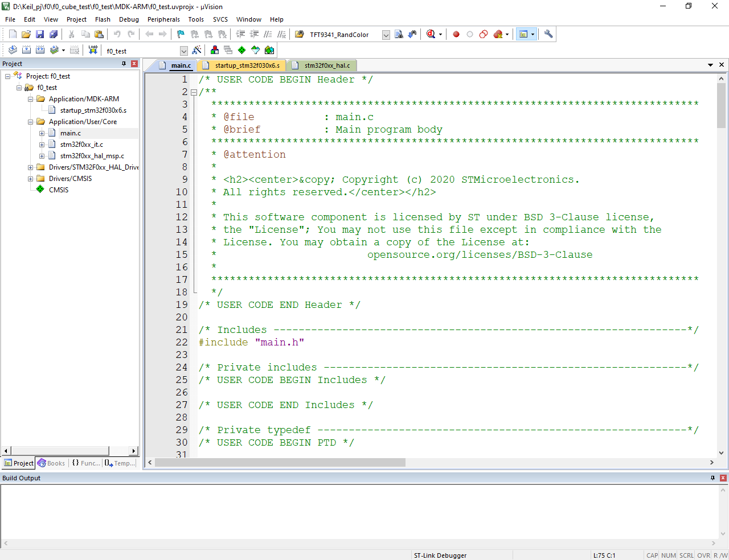Switch to the startup_stm32f030x6.s editor tab
This screenshot has width=729, height=560.
(243, 65)
